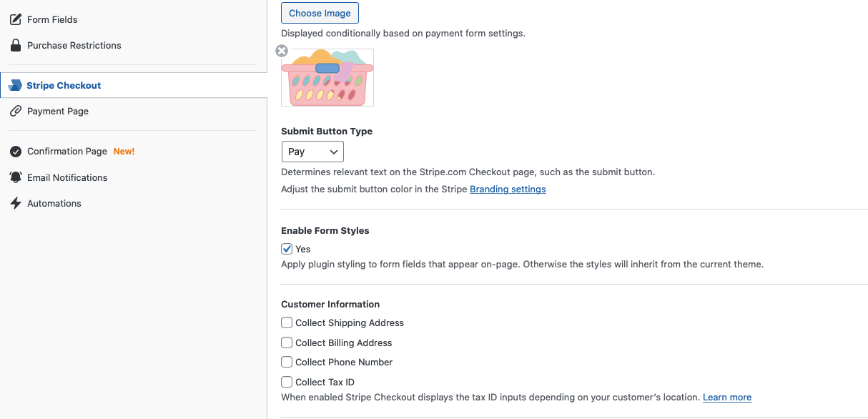
Task: Uncheck the Enable Form Styles Yes checkbox
Action: 287,249
